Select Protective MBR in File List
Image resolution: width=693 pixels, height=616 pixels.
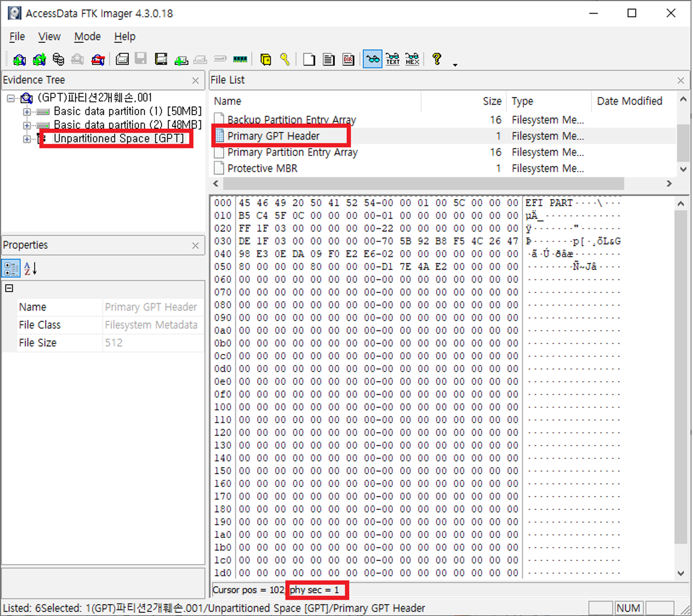tap(262, 168)
